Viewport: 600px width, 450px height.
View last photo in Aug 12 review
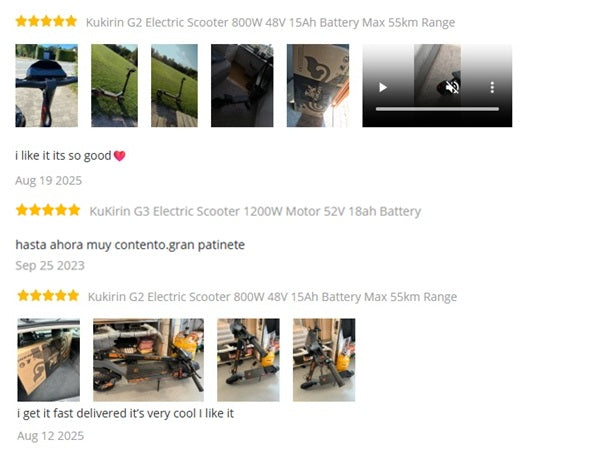324,360
